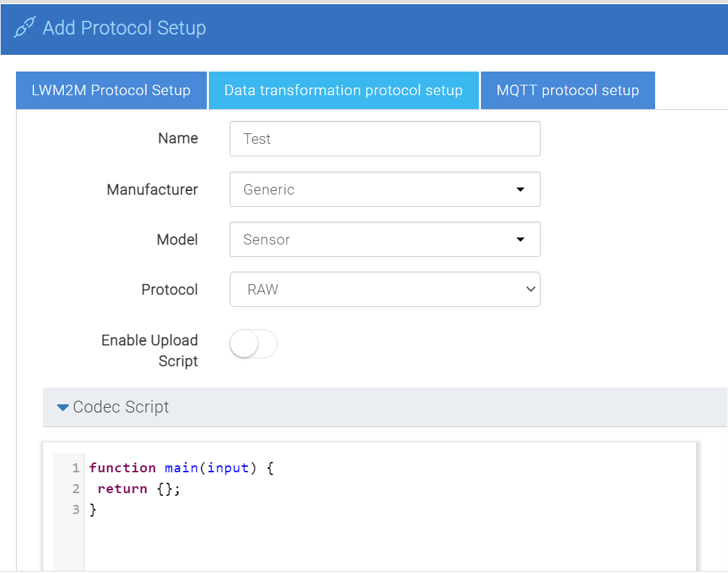Open the MQTT protocol setup tab
Viewport: 728px width, 573px height.
567,90
